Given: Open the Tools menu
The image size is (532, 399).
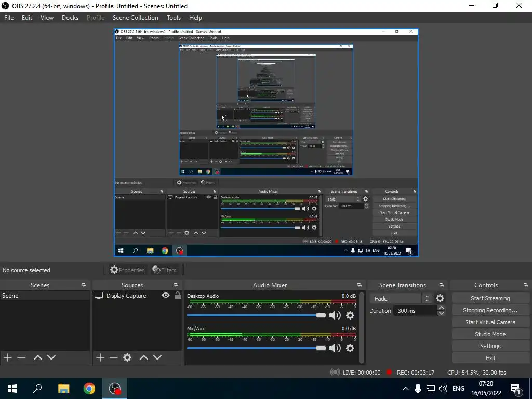Looking at the screenshot, I should [x=174, y=18].
